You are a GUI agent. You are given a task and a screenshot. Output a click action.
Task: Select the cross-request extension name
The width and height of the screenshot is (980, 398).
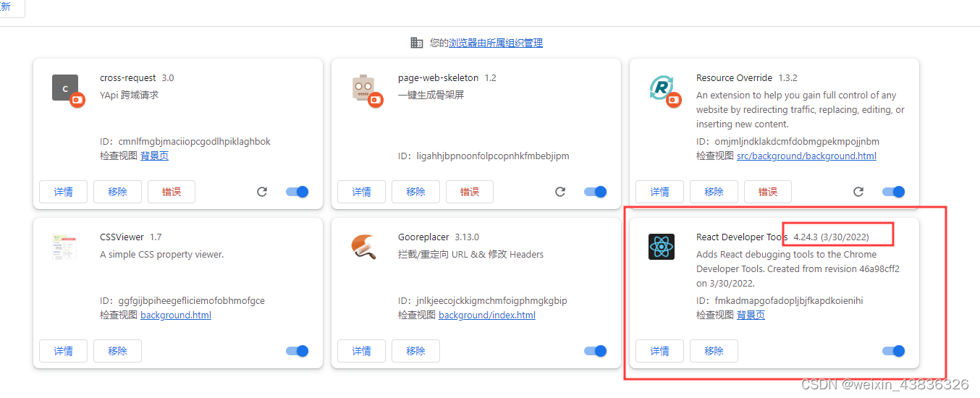tap(128, 78)
